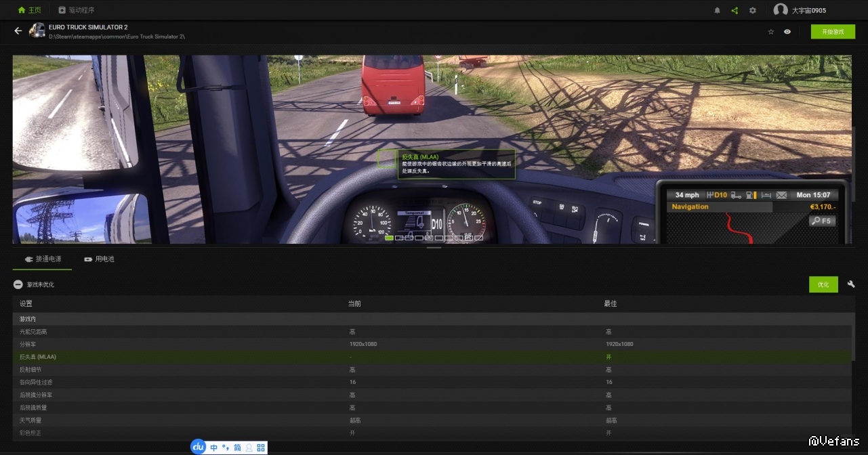Click the Euro Truck Simulator 2 game icon
The height and width of the screenshot is (455, 868).
[37, 31]
